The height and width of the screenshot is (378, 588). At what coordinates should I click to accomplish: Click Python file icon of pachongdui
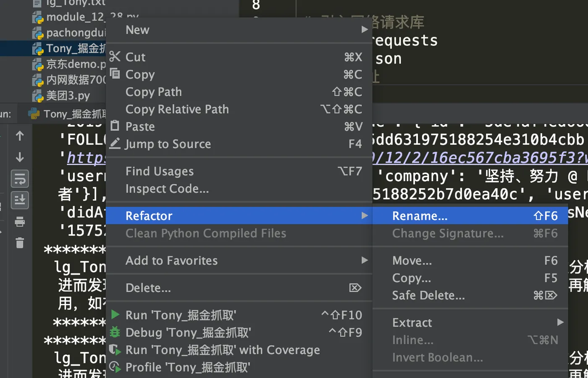(x=38, y=33)
